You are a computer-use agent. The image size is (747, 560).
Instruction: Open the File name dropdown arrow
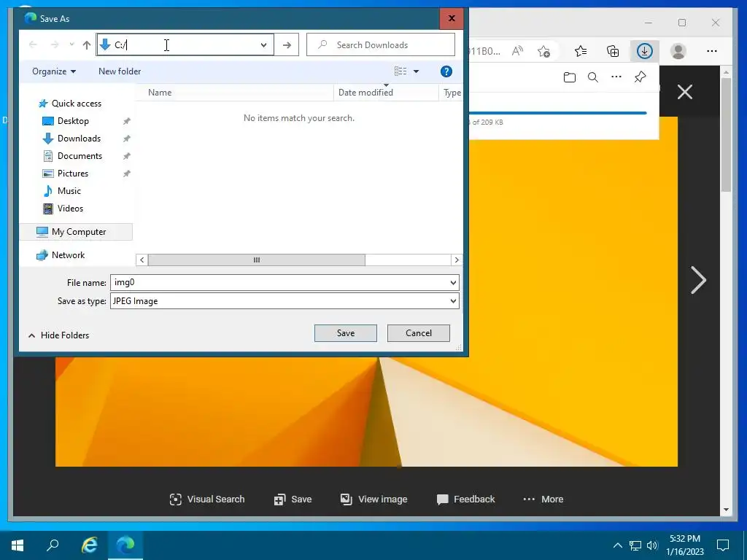[x=453, y=282]
